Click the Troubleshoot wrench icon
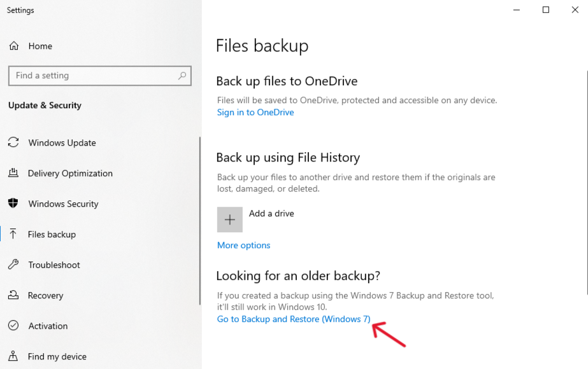The height and width of the screenshot is (369, 588). 13,265
